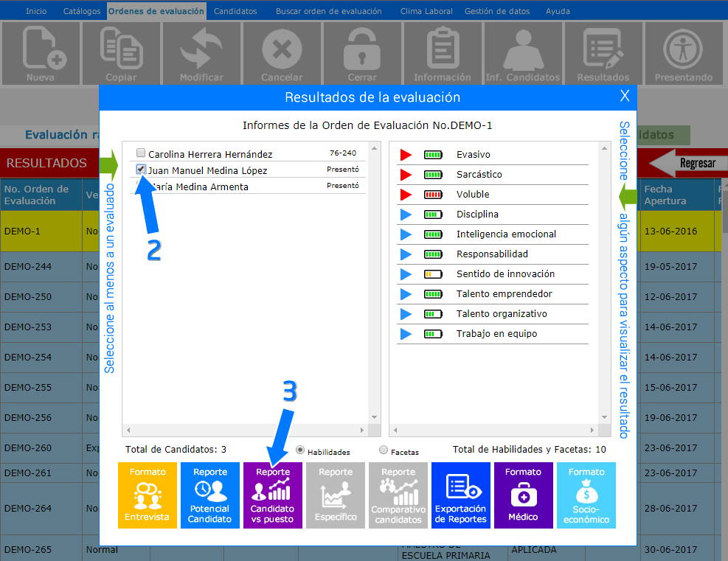
Task: Select the Evasivo skill label
Action: pyautogui.click(x=473, y=155)
